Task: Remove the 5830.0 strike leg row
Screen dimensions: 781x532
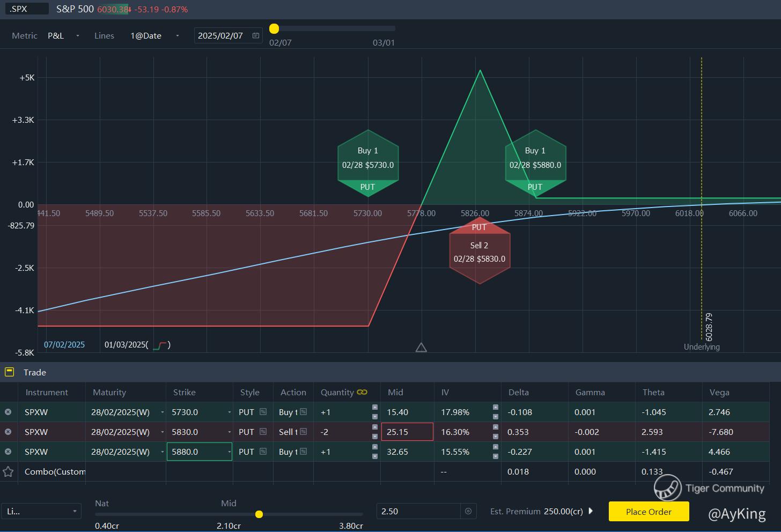Action: pos(8,432)
